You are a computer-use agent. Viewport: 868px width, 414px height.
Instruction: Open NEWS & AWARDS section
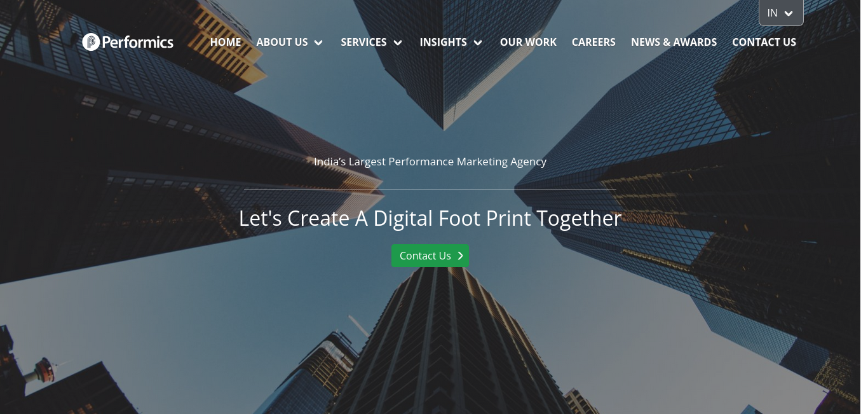click(674, 42)
